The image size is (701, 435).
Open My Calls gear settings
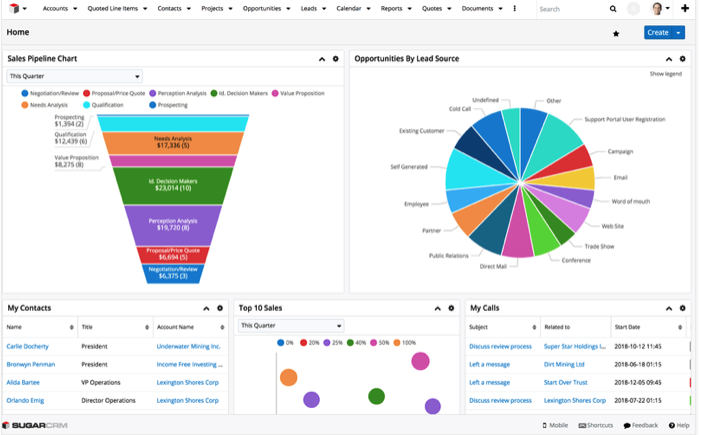tap(683, 308)
